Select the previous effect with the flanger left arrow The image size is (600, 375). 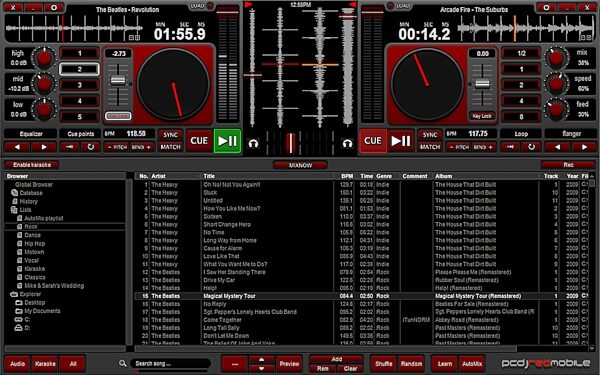pos(557,147)
